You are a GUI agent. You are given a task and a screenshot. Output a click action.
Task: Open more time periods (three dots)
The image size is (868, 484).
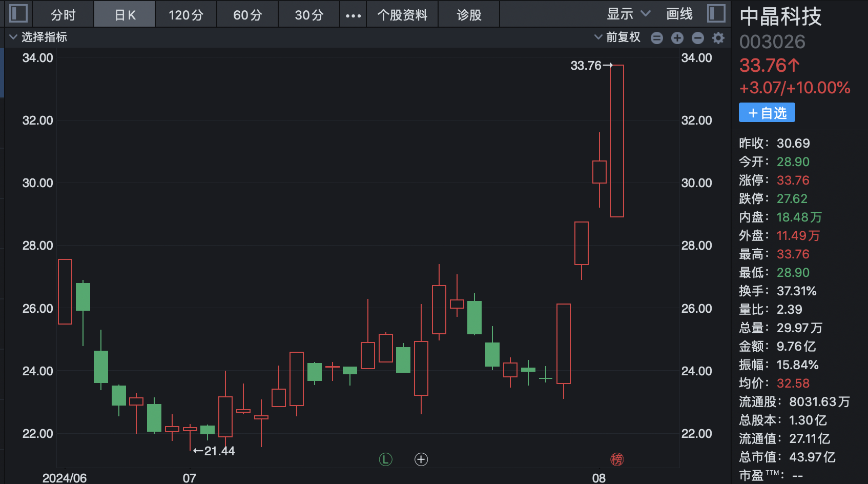tap(353, 15)
